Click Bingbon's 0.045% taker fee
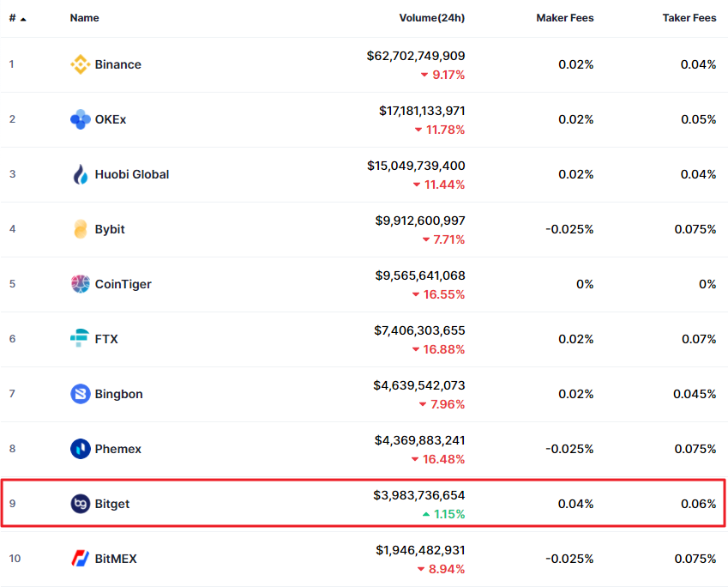 (695, 394)
